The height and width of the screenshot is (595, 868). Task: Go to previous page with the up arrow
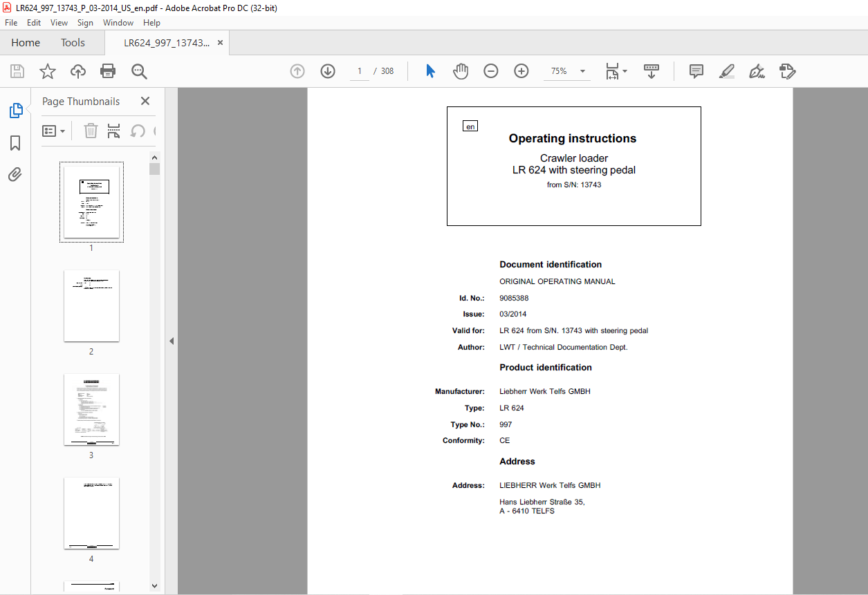click(x=297, y=71)
